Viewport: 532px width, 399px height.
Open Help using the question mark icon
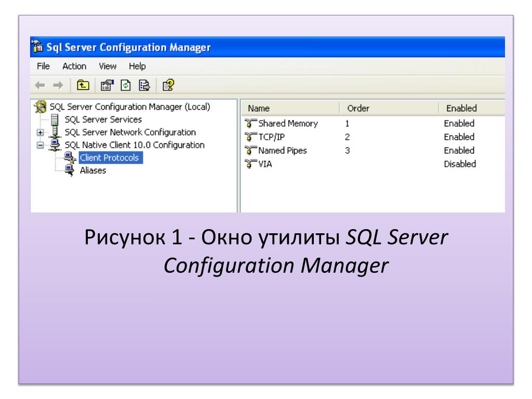[x=168, y=85]
